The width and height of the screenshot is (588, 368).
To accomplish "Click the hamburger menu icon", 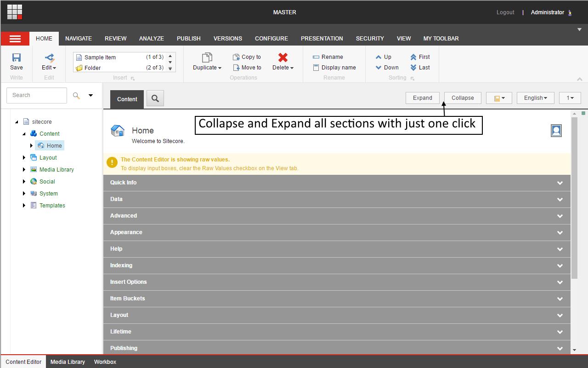I will 15,38.
